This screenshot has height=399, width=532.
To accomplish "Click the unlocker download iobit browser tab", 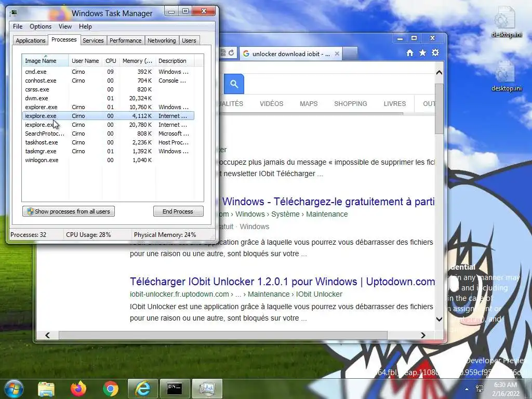I will pos(291,54).
